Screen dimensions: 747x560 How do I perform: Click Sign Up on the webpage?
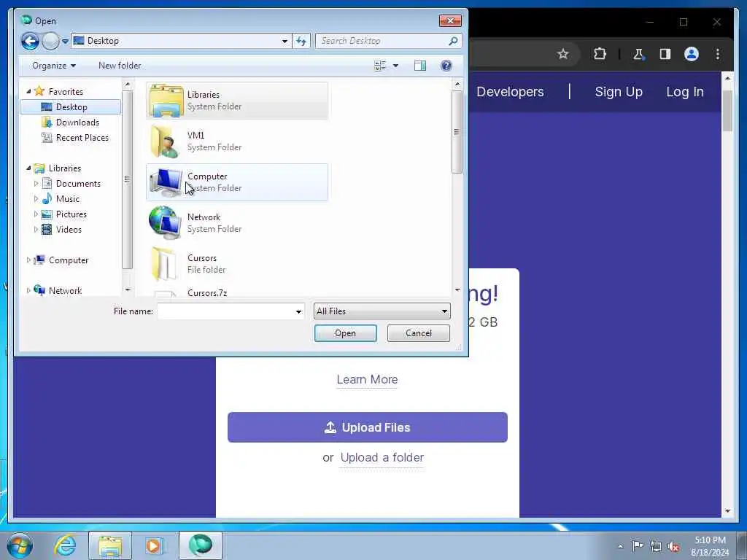(x=619, y=92)
